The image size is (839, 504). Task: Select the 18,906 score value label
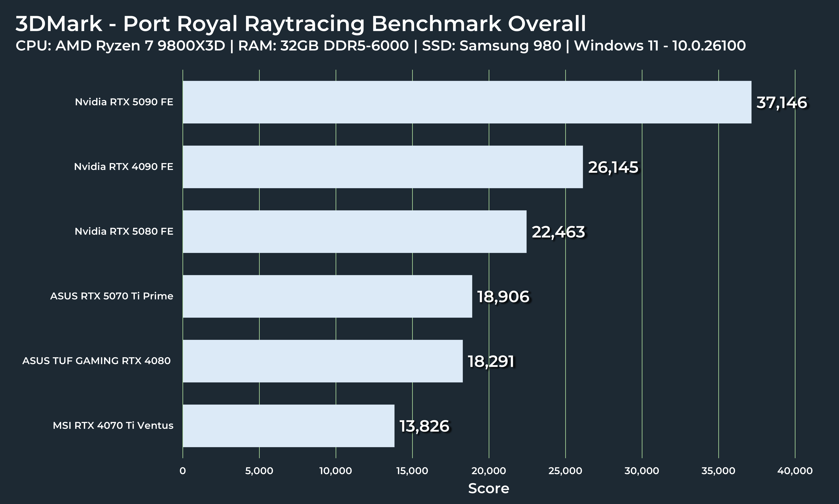[x=503, y=296]
